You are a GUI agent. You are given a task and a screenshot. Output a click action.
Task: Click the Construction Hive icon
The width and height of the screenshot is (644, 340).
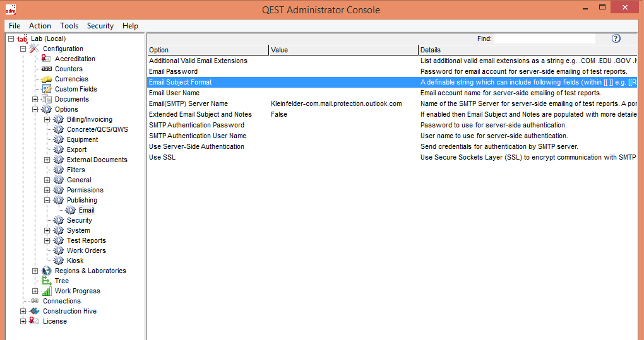pos(35,311)
